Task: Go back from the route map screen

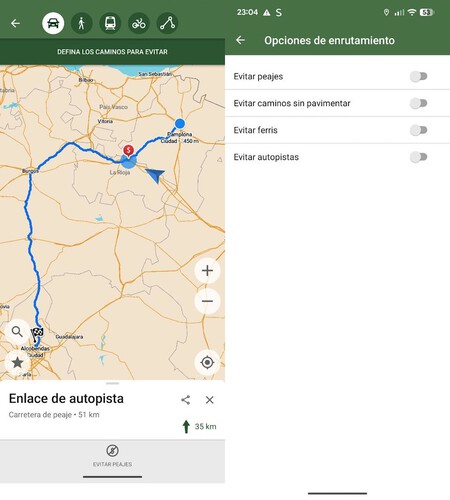Action: (x=15, y=23)
